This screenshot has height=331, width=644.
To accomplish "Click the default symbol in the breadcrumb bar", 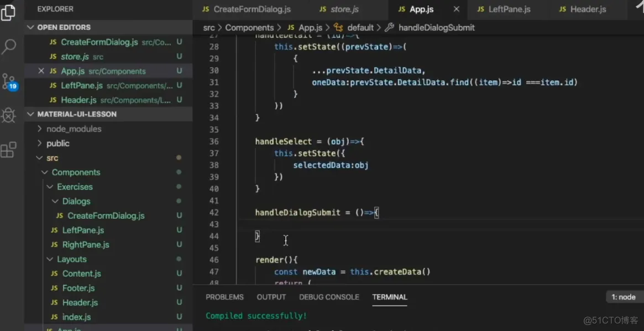I will click(x=361, y=27).
